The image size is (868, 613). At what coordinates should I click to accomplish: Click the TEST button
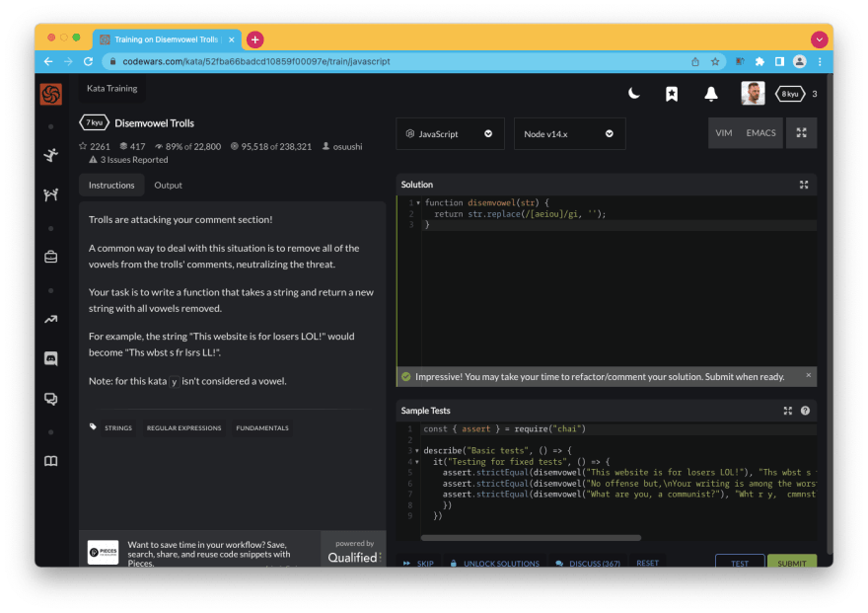[740, 563]
